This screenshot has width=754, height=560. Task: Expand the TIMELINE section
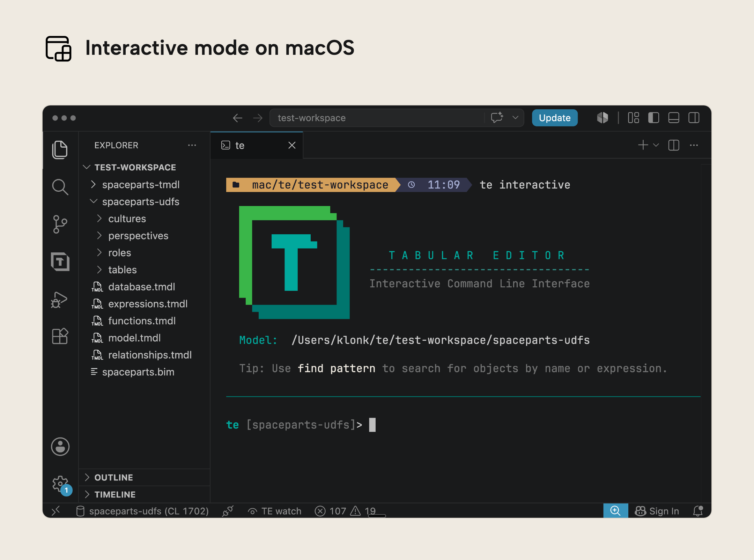point(144,494)
